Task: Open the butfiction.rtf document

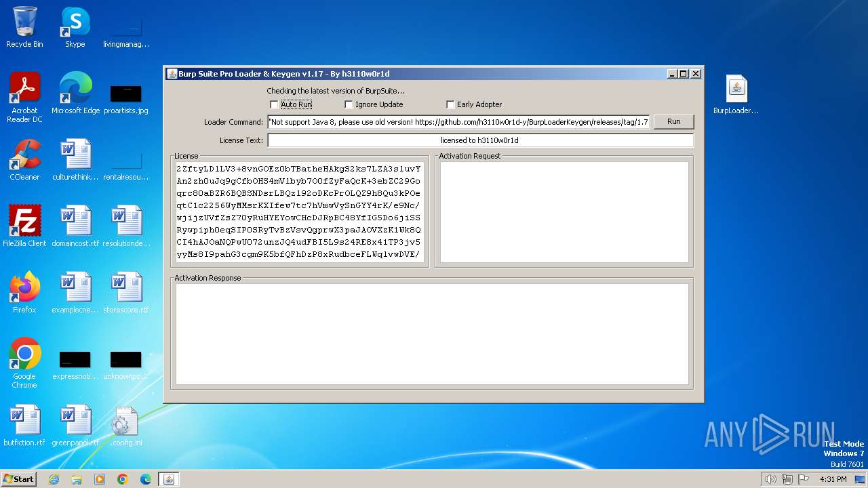Action: 24,426
